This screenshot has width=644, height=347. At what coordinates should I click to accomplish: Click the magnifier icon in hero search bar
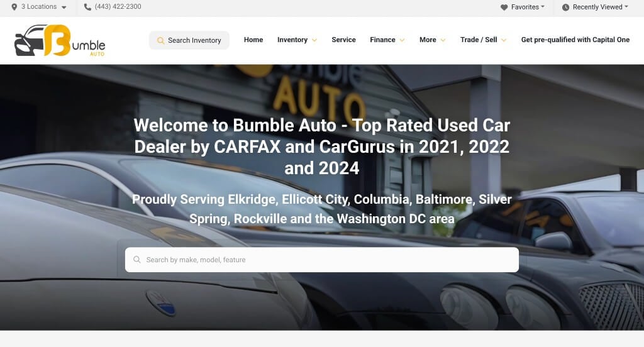click(x=137, y=260)
